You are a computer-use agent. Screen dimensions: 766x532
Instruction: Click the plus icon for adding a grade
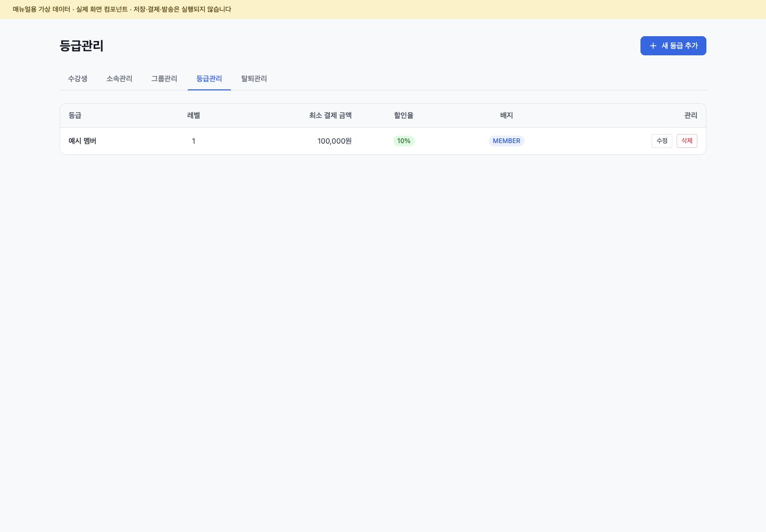point(653,46)
